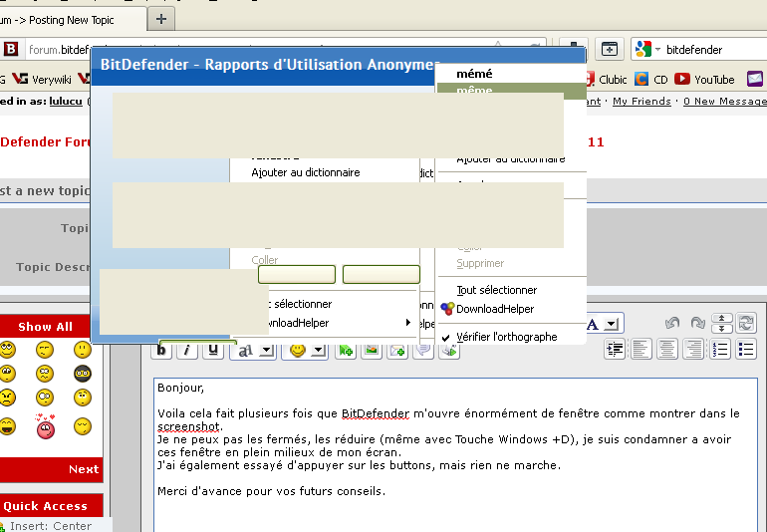The width and height of the screenshot is (767, 532).
Task: Open the emoticon dropdown arrow in toolbar
Action: [x=318, y=351]
